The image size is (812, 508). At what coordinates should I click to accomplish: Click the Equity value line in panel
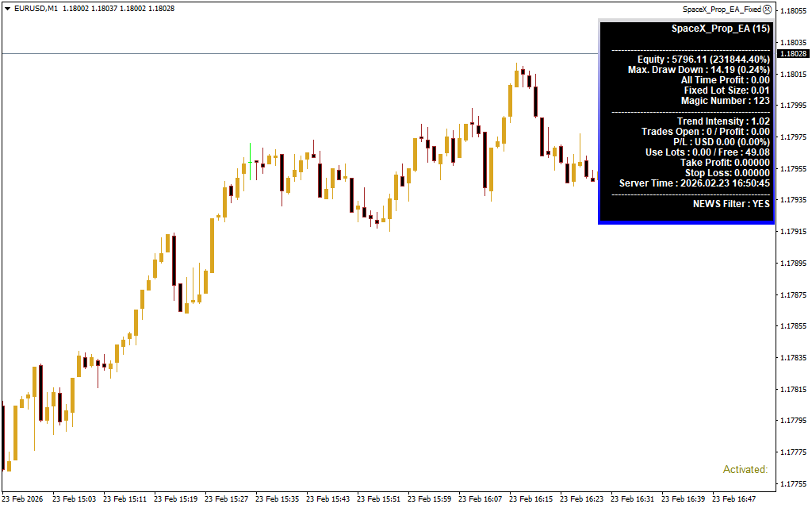[703, 60]
